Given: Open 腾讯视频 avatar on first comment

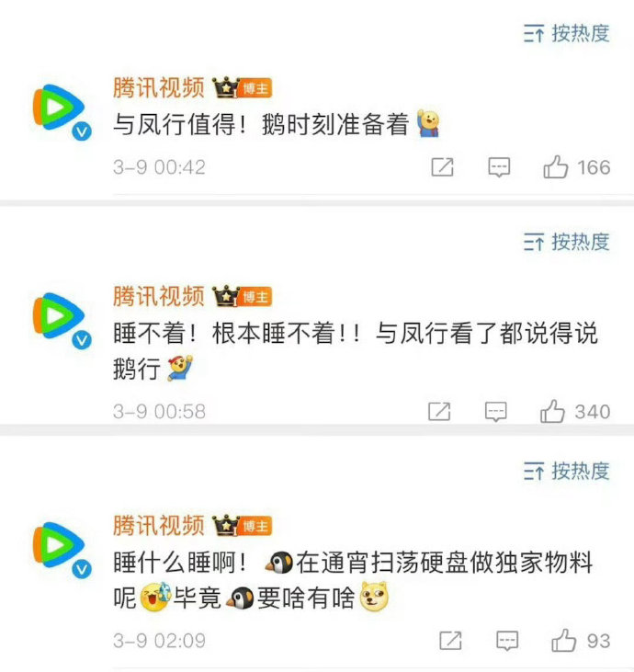Looking at the screenshot, I should click(62, 110).
